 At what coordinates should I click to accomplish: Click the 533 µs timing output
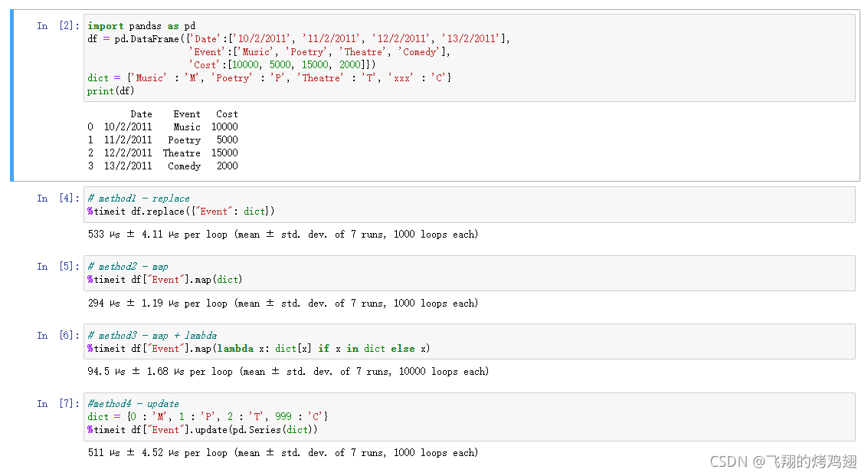coord(283,235)
